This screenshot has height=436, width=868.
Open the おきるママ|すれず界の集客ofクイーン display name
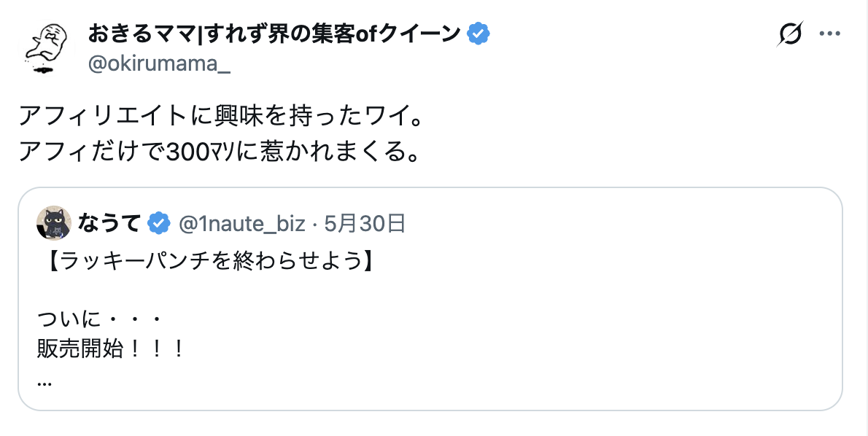[x=275, y=34]
